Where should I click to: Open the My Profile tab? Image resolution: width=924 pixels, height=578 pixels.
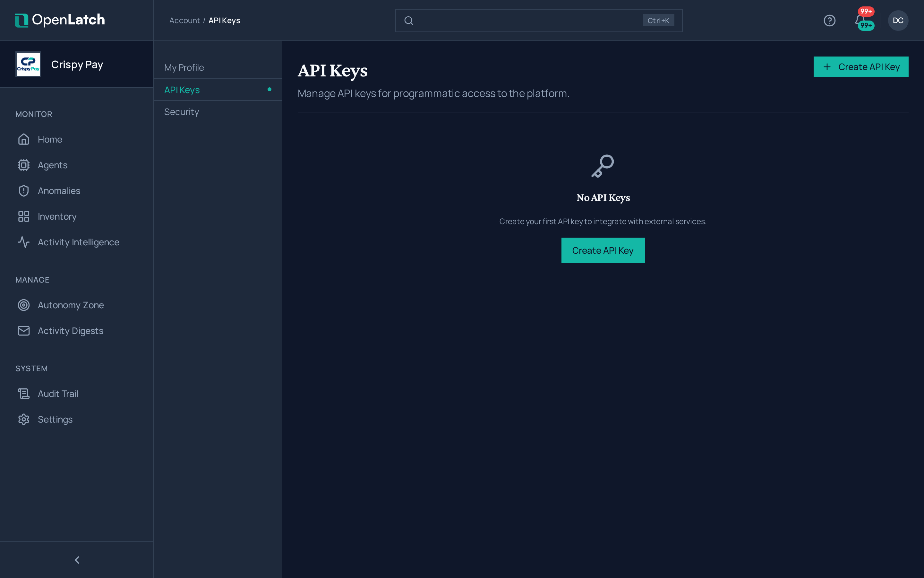pyautogui.click(x=218, y=67)
